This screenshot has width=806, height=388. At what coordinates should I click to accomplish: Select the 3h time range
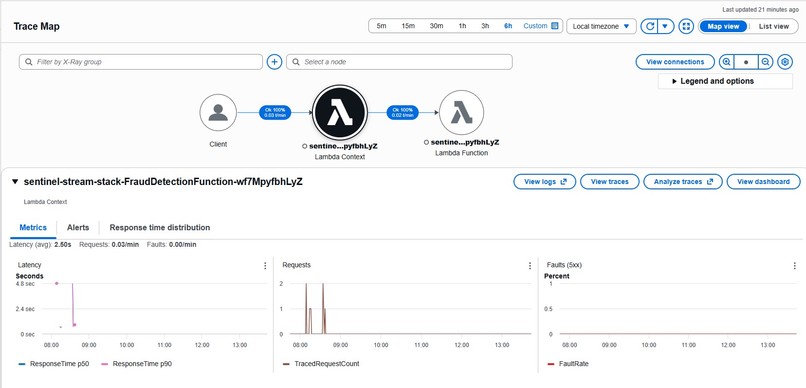point(485,26)
